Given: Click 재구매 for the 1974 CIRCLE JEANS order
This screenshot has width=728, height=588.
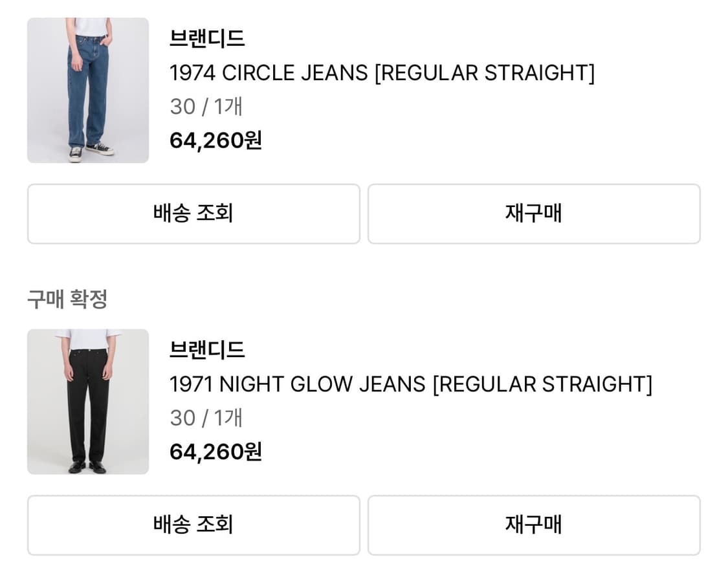Looking at the screenshot, I should (533, 213).
